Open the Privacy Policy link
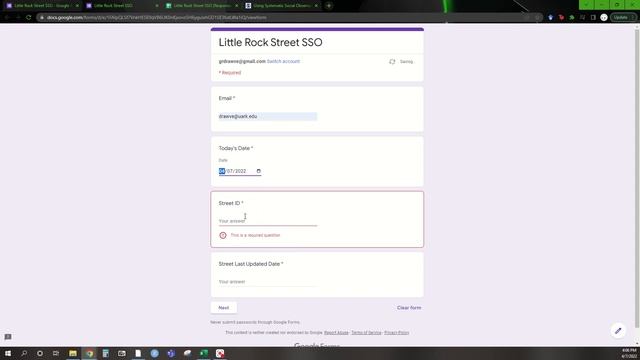The image size is (640, 360). point(396,333)
